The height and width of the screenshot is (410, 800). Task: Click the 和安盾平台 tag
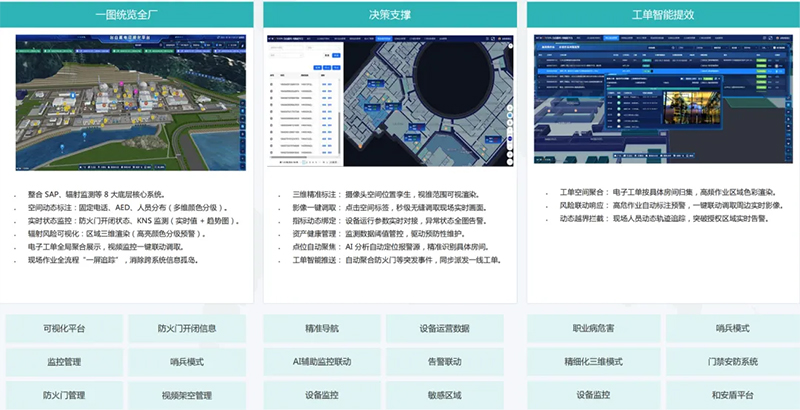(x=733, y=395)
